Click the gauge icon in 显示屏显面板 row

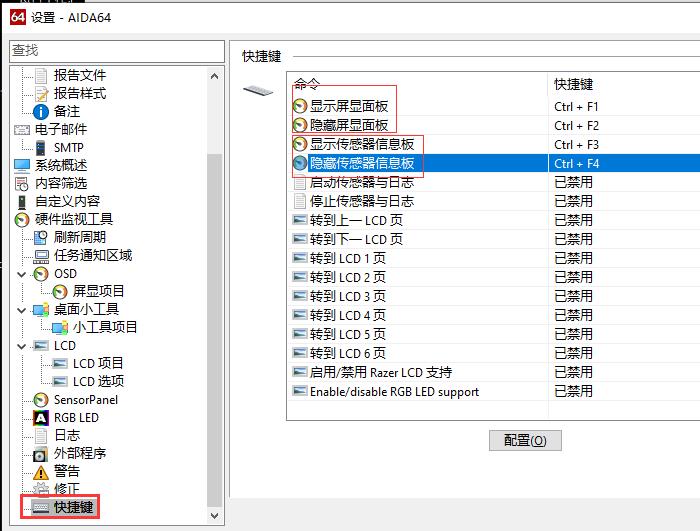(300, 106)
